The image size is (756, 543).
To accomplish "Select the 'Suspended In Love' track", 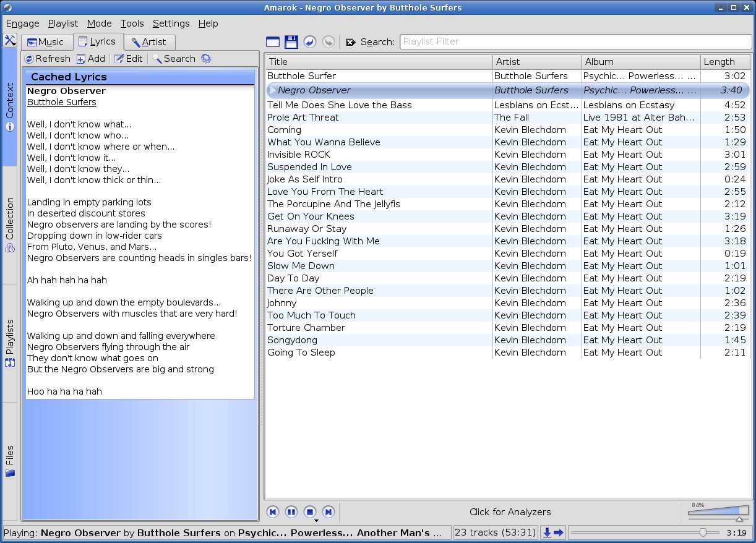I will 507,167.
